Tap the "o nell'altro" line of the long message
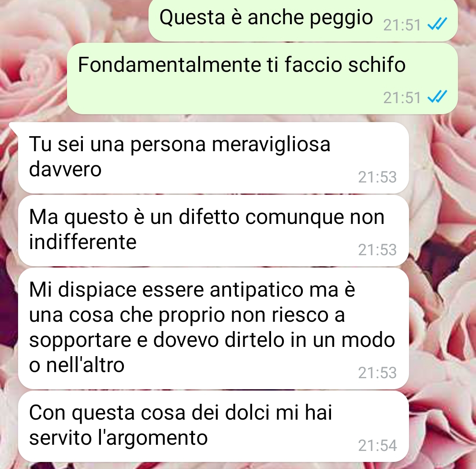The width and height of the screenshot is (476, 469). [x=77, y=365]
